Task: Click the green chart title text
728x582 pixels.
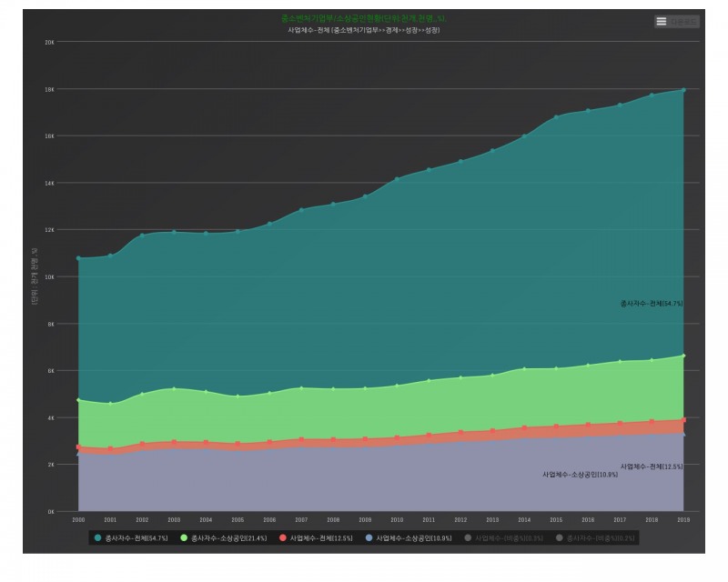Action: 364,18
